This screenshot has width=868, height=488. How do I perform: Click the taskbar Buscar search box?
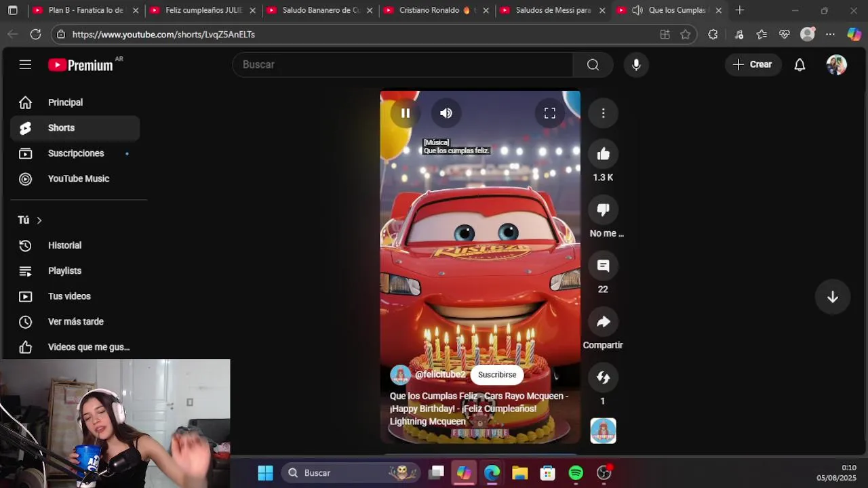pos(351,473)
